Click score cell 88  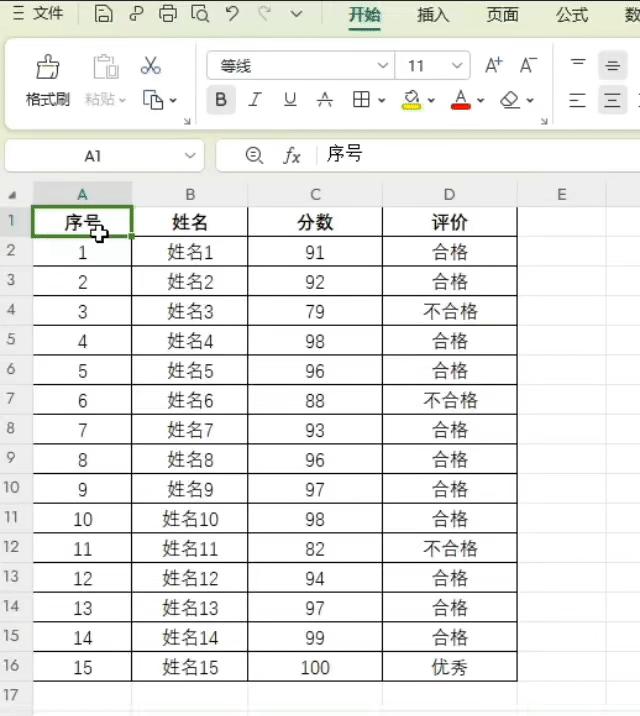click(x=315, y=400)
